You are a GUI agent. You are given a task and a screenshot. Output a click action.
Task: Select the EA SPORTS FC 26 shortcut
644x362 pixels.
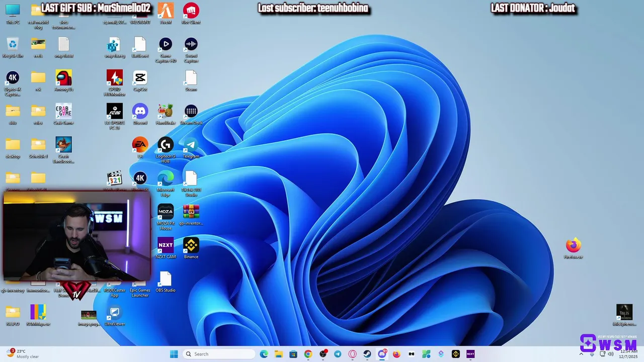[115, 117]
